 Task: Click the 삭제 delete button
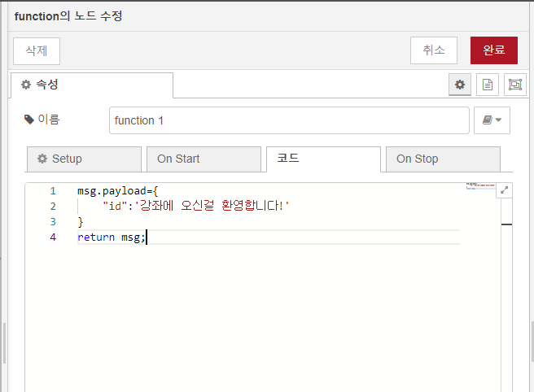click(37, 50)
